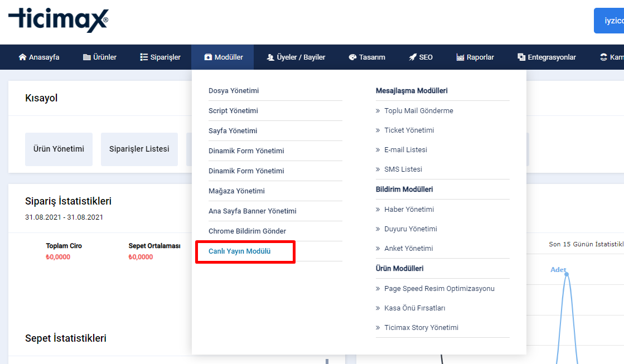Click the Sepet İstatistikleri heading

tap(66, 338)
